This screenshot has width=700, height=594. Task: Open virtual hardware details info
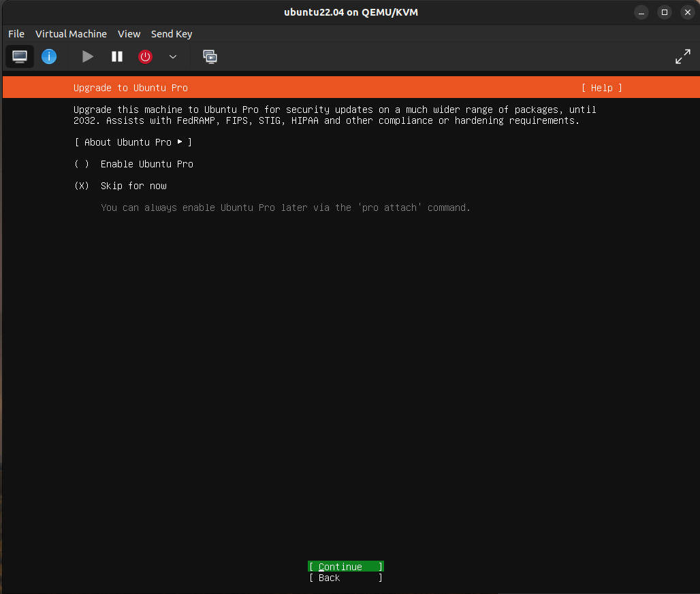[x=49, y=56]
